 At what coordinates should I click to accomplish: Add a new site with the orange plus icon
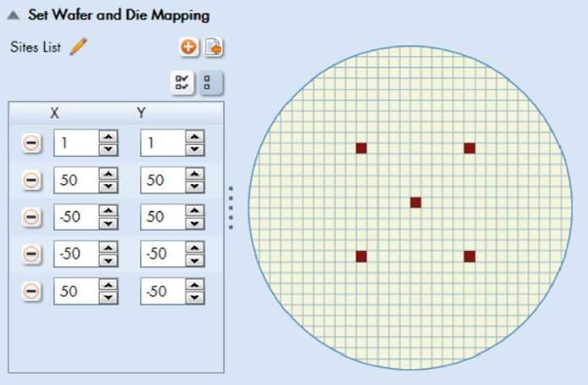point(188,47)
